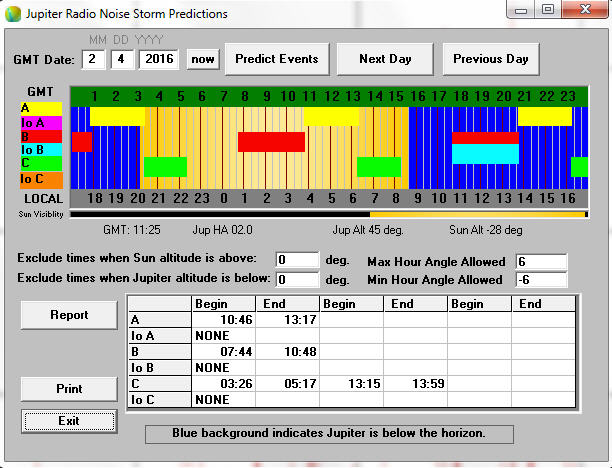Click the A end time 13:17 cell
The image size is (612, 468).
288,320
